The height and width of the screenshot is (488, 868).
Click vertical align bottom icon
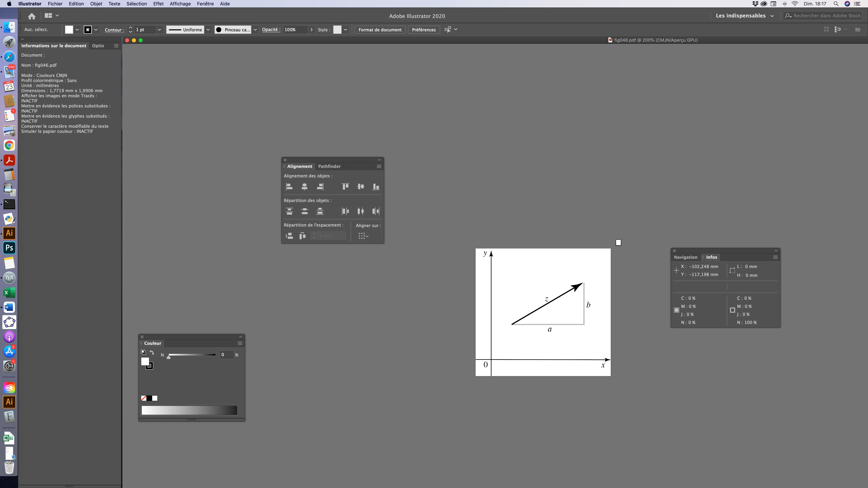pyautogui.click(x=376, y=187)
